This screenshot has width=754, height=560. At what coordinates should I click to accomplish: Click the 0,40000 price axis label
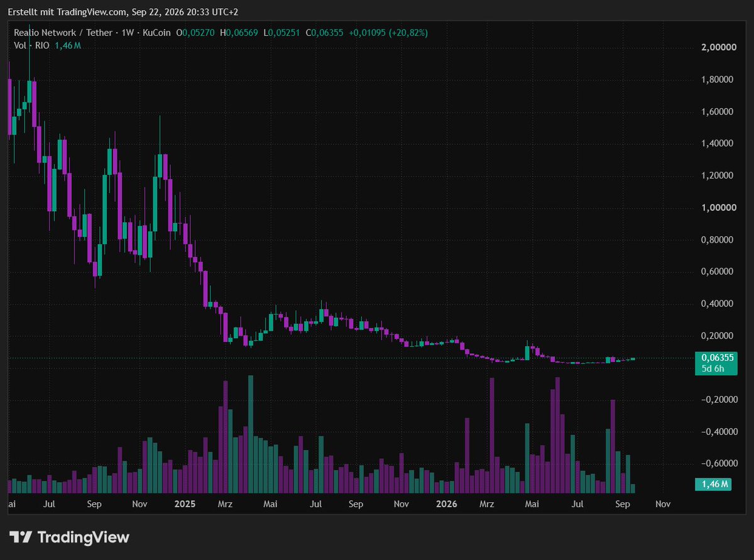click(x=718, y=304)
